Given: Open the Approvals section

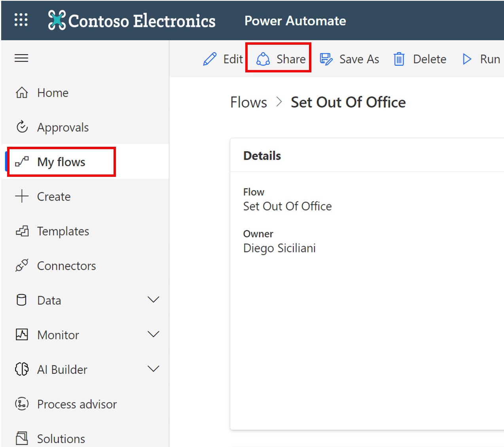Looking at the screenshot, I should tap(63, 127).
